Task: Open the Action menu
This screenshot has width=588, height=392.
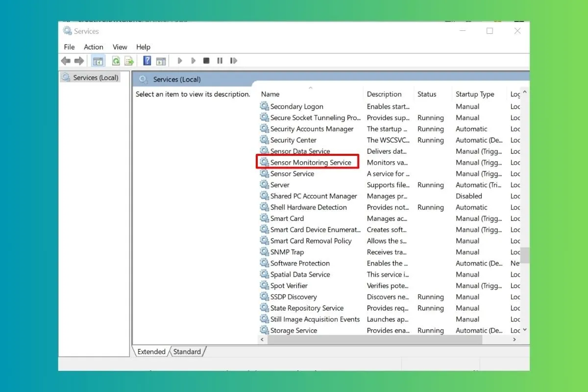Action: (x=93, y=47)
